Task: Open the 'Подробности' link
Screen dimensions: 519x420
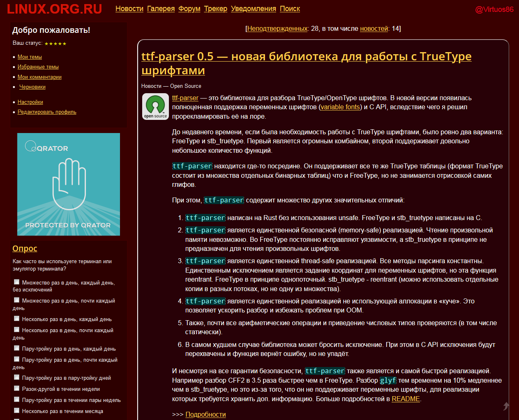Action: pos(206,415)
